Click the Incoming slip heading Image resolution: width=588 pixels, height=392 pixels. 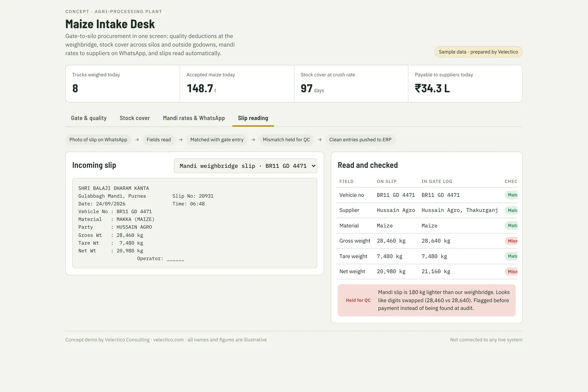[94, 165]
